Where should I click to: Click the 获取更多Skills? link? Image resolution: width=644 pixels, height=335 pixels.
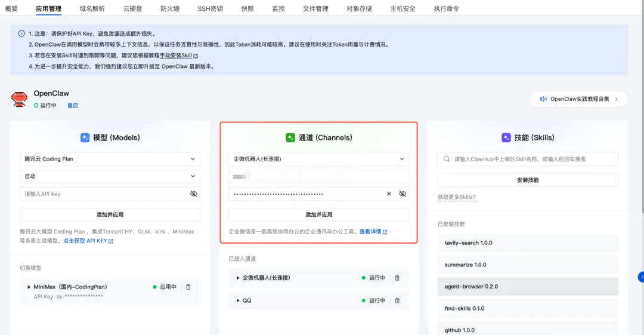pyautogui.click(x=457, y=197)
